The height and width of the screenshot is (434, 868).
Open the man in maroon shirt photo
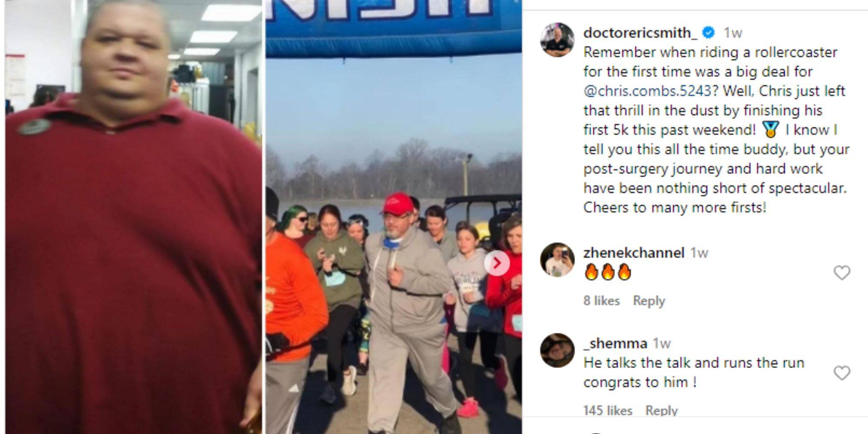pos(133,217)
